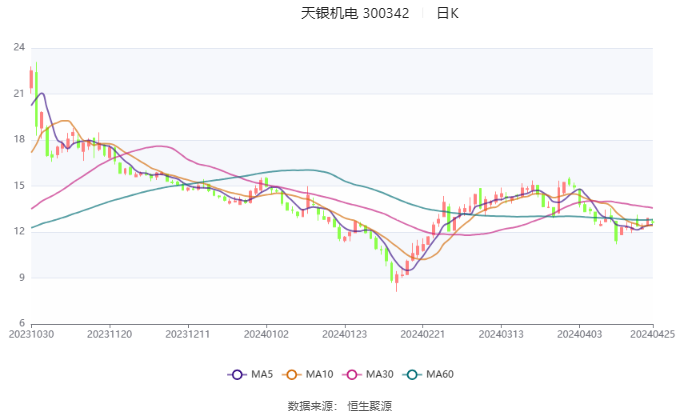Select the 日K chart tab
Screen dimensions: 680x413
447,14
